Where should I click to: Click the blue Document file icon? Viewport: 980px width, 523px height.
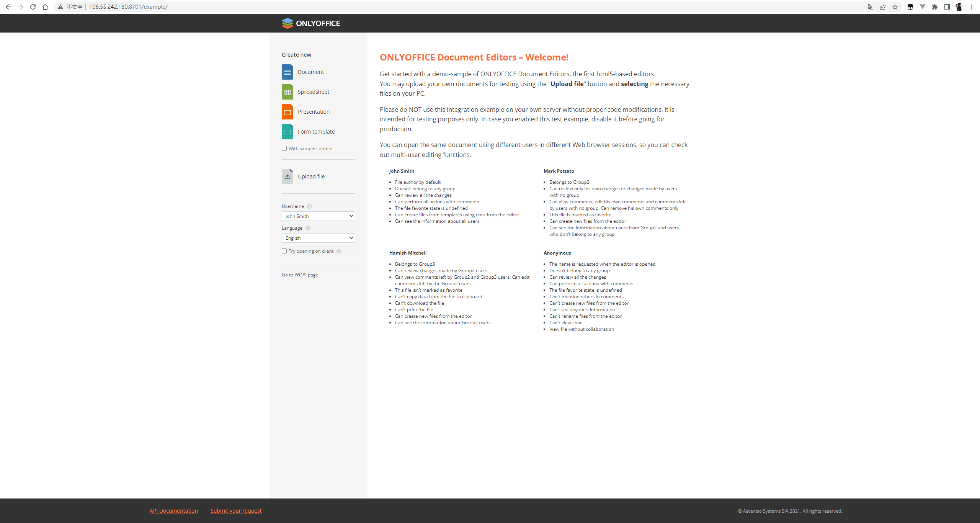[x=287, y=72]
